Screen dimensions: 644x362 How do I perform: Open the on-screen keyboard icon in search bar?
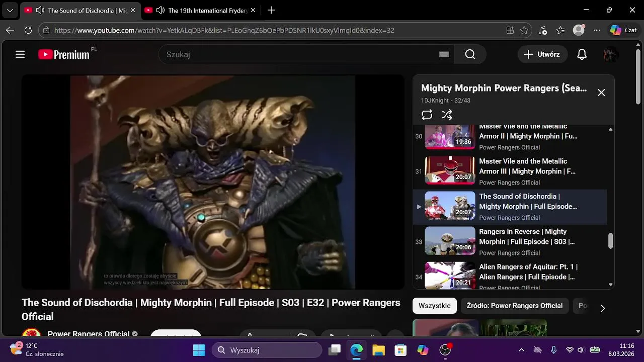[x=444, y=54]
